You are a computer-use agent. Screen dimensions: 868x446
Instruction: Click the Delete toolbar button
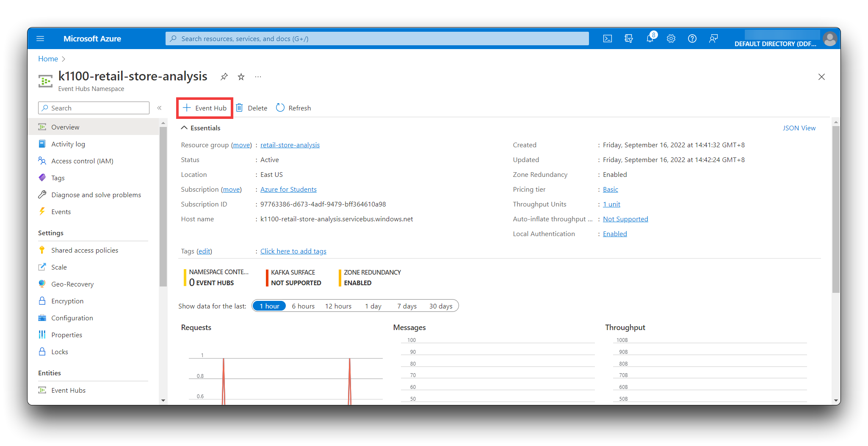pyautogui.click(x=252, y=108)
